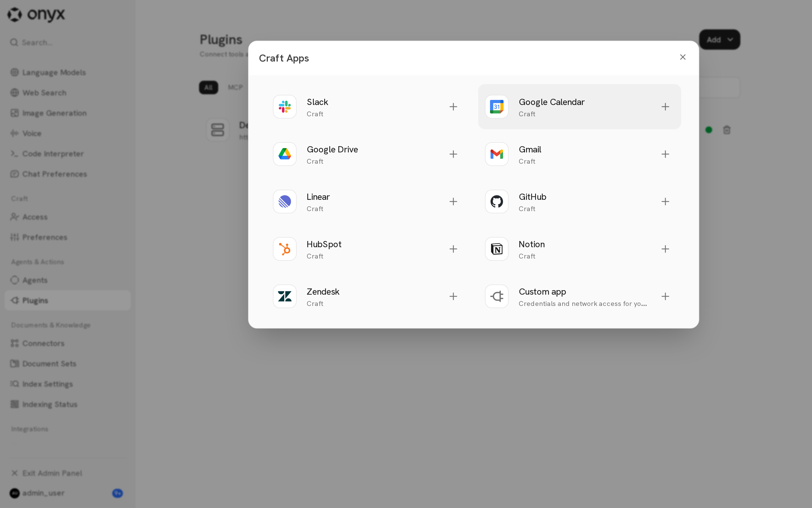Screen dimensions: 812x508
Task: Delete the plugin via trash icon
Action: coord(727,130)
